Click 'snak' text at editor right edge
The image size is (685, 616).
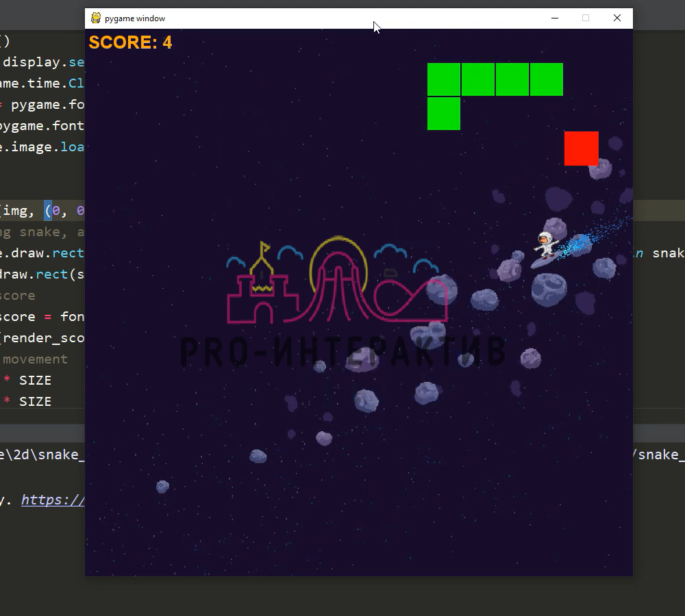coord(668,253)
